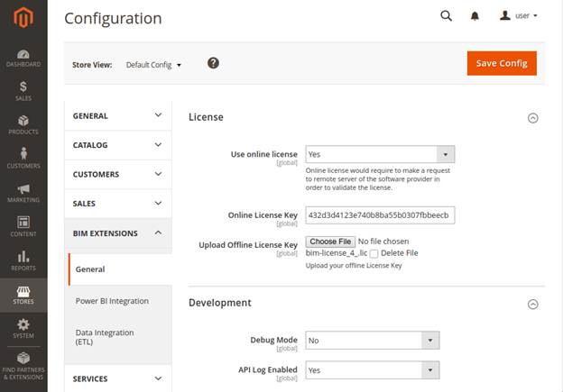Image resolution: width=563 pixels, height=392 pixels.
Task: Click the Magento logo icon
Action: click(23, 17)
